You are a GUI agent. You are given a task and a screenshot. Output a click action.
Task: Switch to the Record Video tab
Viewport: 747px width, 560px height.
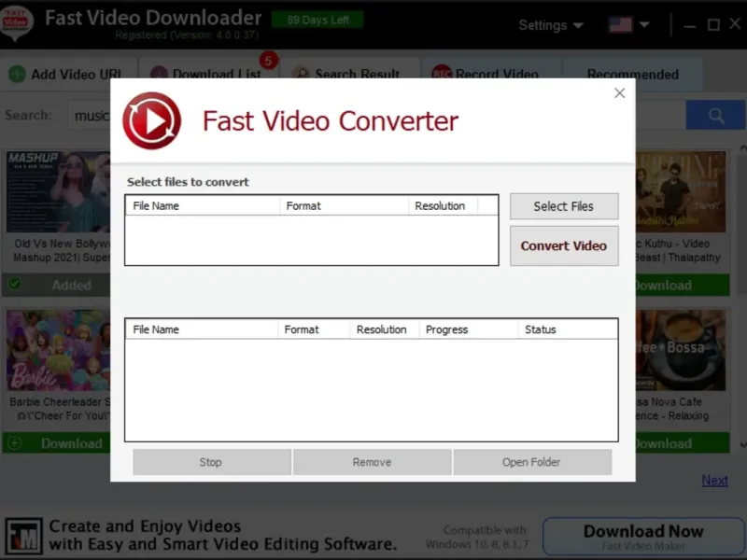[x=491, y=75]
